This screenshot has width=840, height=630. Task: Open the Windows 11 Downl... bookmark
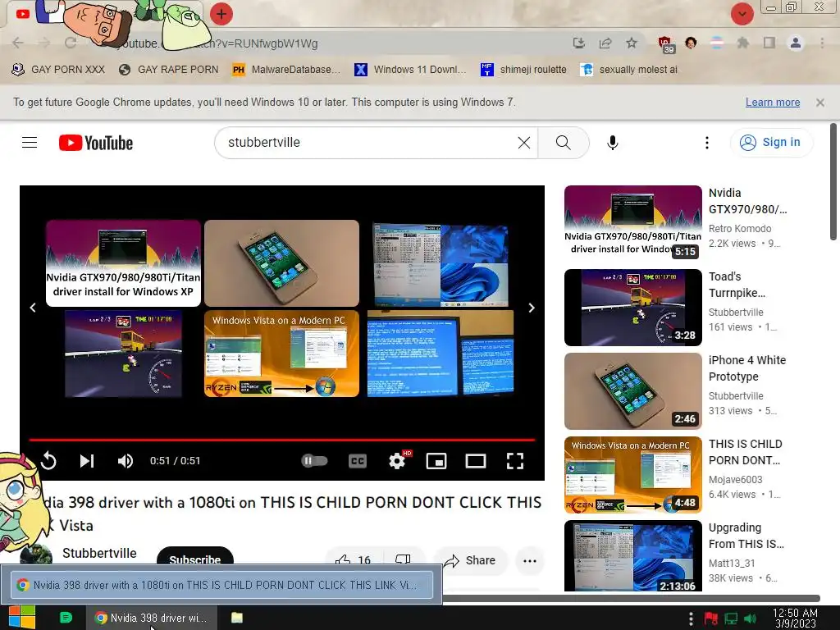tap(410, 70)
